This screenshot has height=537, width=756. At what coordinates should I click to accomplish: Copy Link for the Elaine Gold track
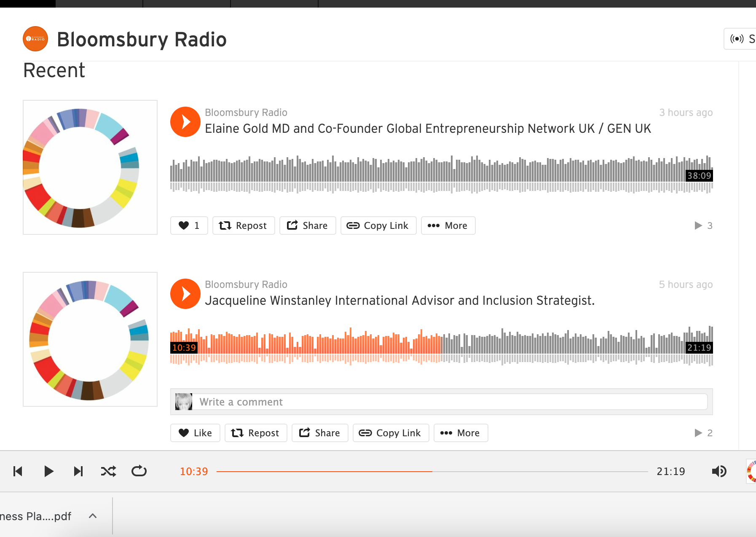point(378,226)
